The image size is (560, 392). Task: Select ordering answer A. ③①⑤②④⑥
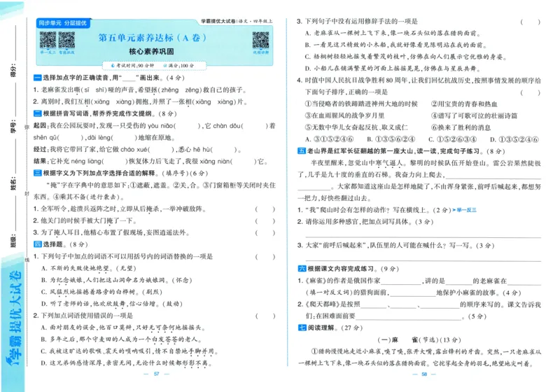tap(329, 139)
